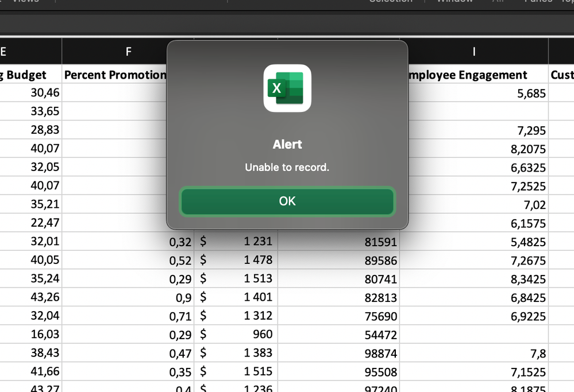The width and height of the screenshot is (574, 392).
Task: Select the engagement value 8,3425
Action: (x=474, y=278)
